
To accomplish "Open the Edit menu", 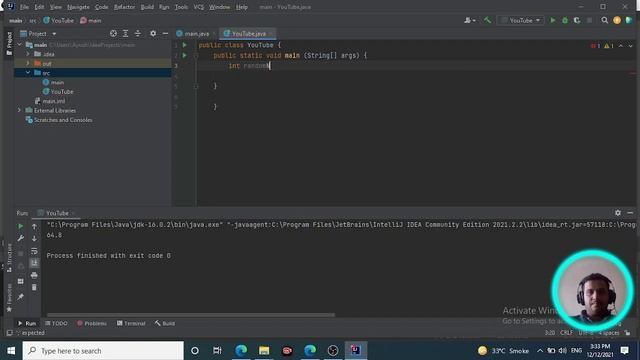I will tap(39, 7).
